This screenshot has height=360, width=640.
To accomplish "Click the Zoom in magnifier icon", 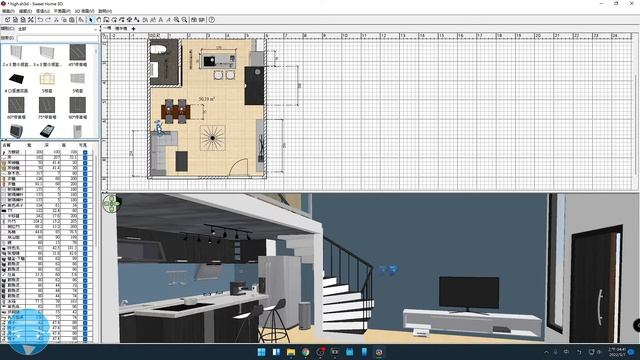I will [176, 20].
